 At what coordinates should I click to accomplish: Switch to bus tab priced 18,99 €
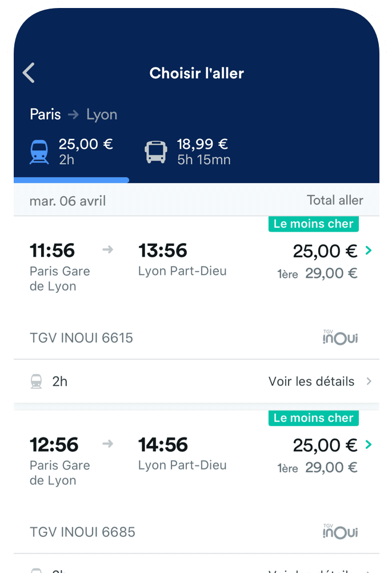click(x=203, y=151)
